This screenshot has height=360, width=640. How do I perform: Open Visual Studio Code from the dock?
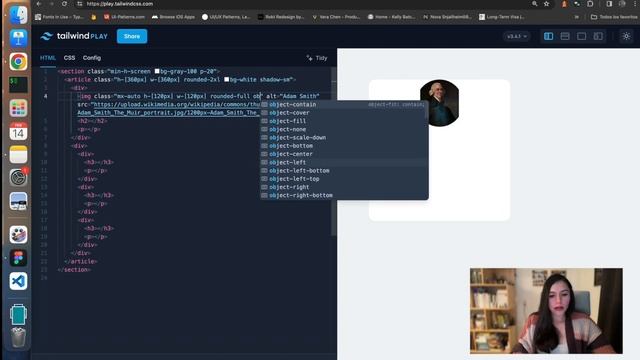(x=18, y=281)
